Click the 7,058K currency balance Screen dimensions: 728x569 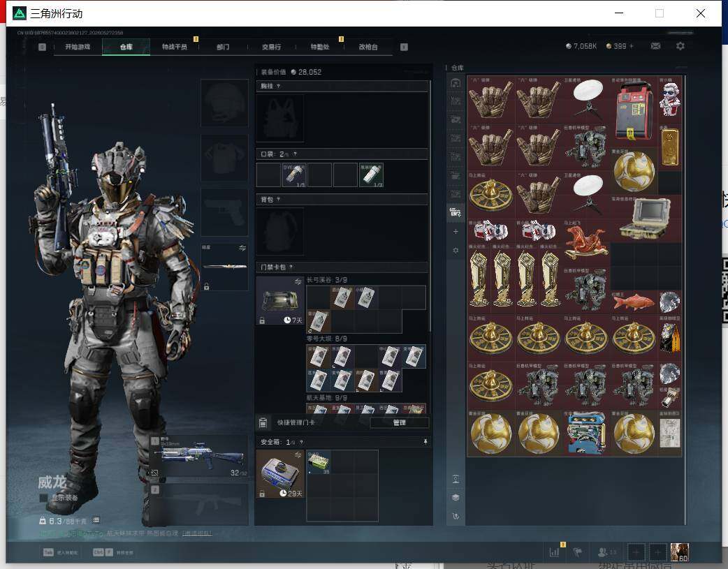tap(581, 46)
